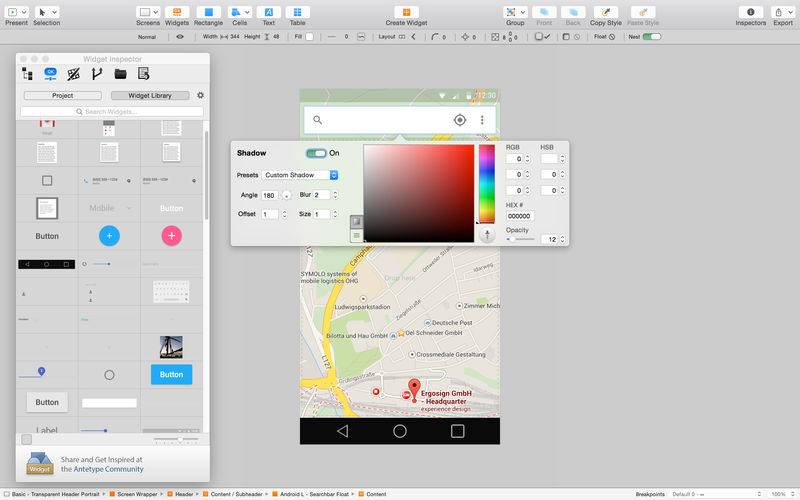This screenshot has width=800, height=500.
Task: Click the hue spectrum color strip
Action: [x=486, y=183]
